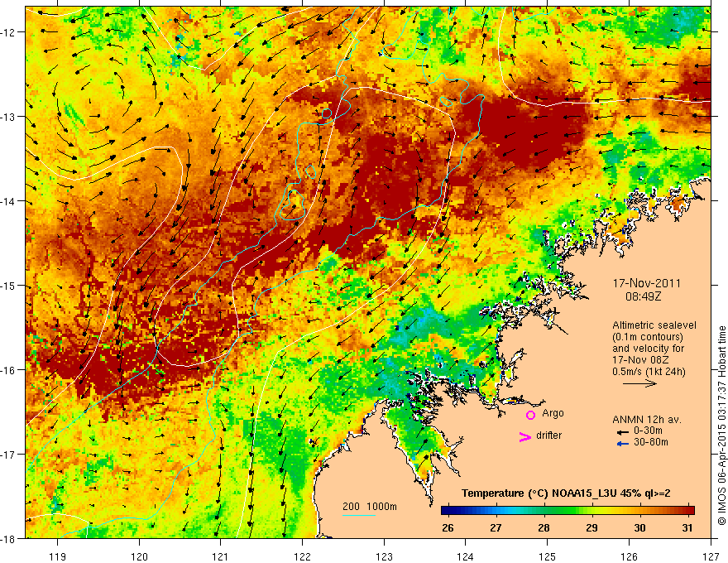Screen dimensions: 728x563
Task: Click the latitude axis label -12
Action: [x=8, y=32]
